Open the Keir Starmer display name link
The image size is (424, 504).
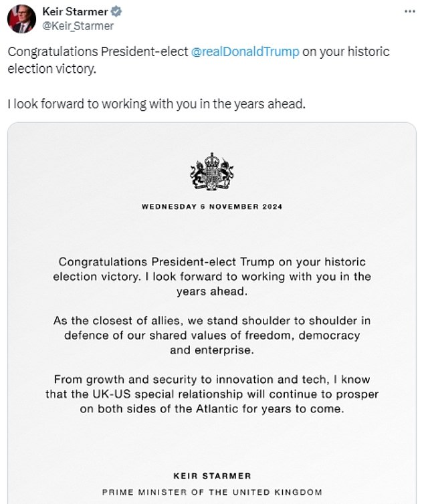pos(75,11)
